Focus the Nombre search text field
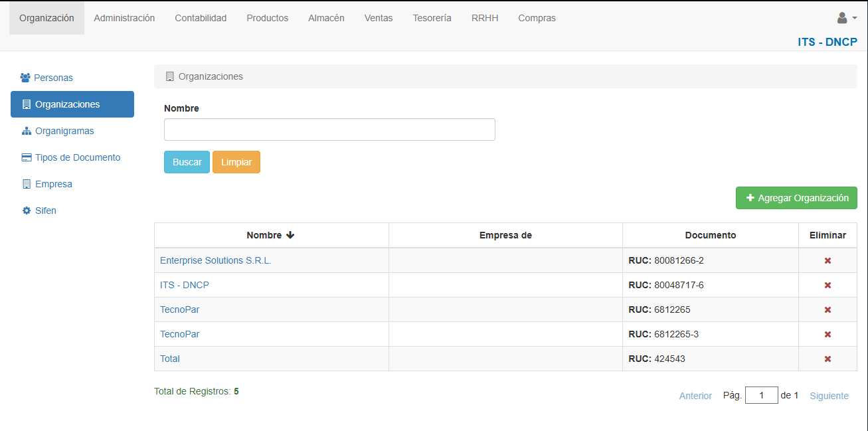 (329, 129)
